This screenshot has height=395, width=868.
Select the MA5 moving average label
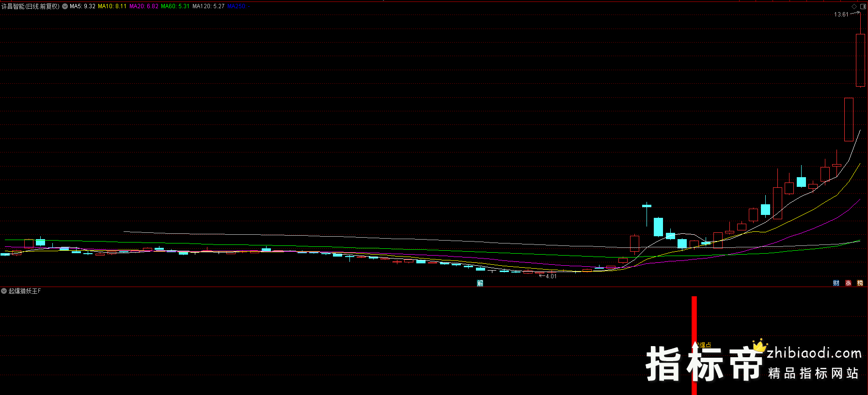(82, 6)
